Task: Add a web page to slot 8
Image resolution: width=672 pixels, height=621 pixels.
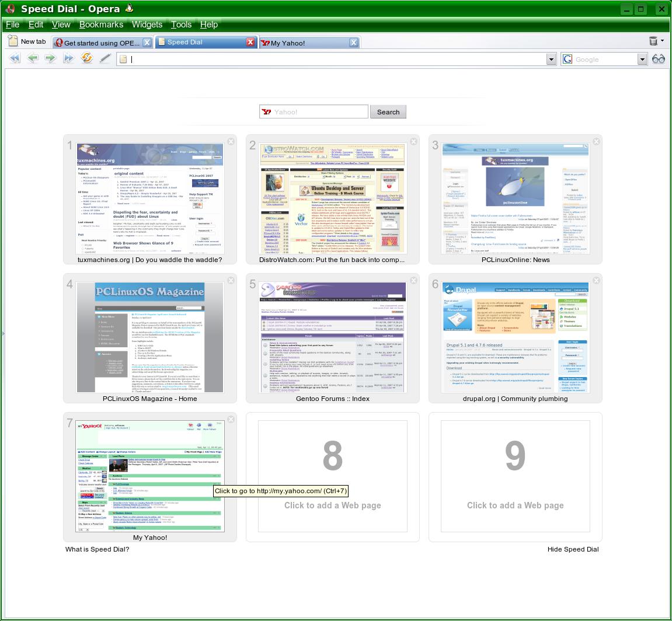Action: pyautogui.click(x=333, y=476)
